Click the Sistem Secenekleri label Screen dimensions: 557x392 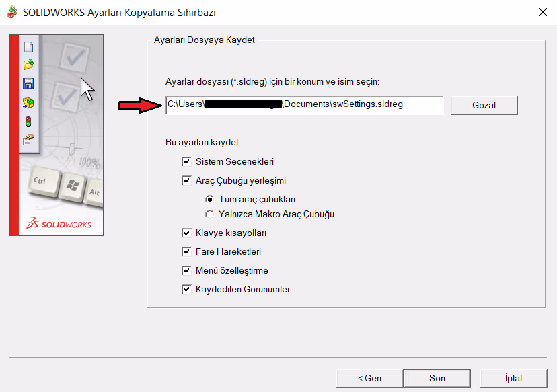coord(235,162)
